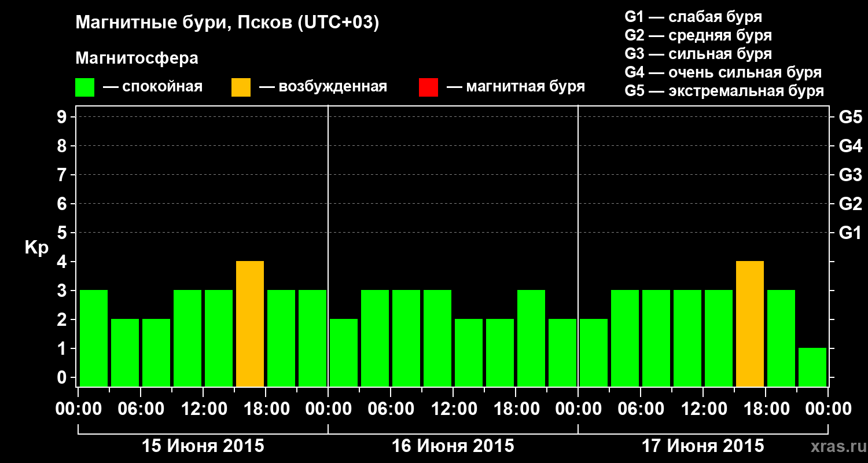This screenshot has width=868, height=463.
Task: Click the G1 label on right axis
Action: [851, 233]
